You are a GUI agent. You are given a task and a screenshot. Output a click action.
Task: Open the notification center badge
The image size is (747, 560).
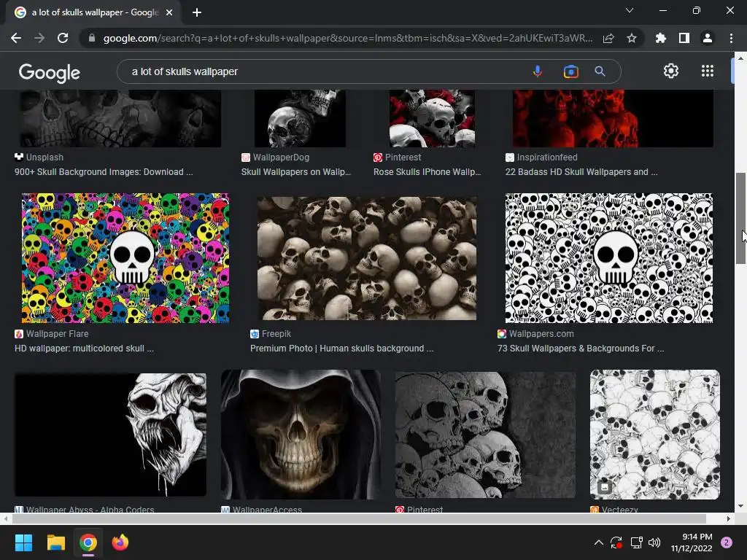(x=727, y=542)
